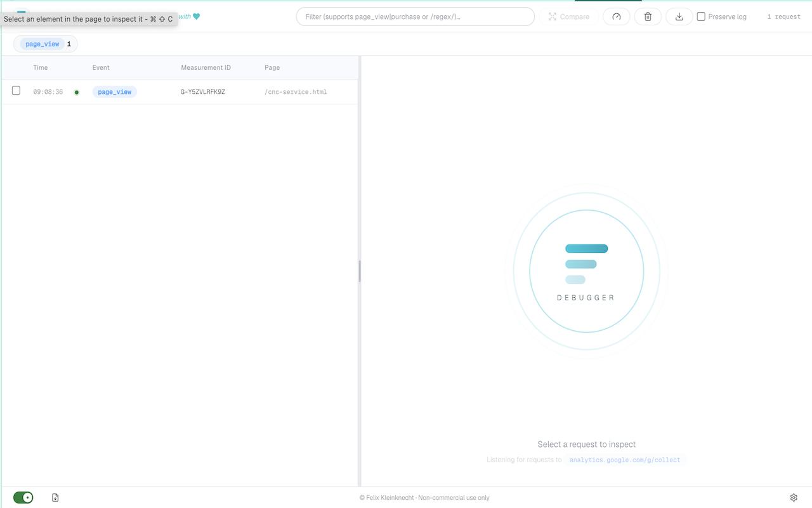
Task: Click the analytics.google.com/g/collect endpoint label
Action: (x=625, y=460)
